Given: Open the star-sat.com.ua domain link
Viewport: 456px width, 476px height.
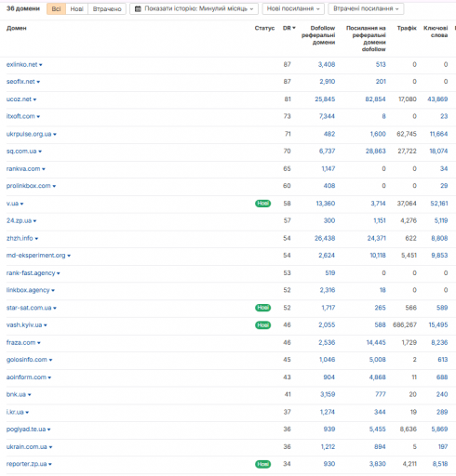Looking at the screenshot, I should [29, 308].
